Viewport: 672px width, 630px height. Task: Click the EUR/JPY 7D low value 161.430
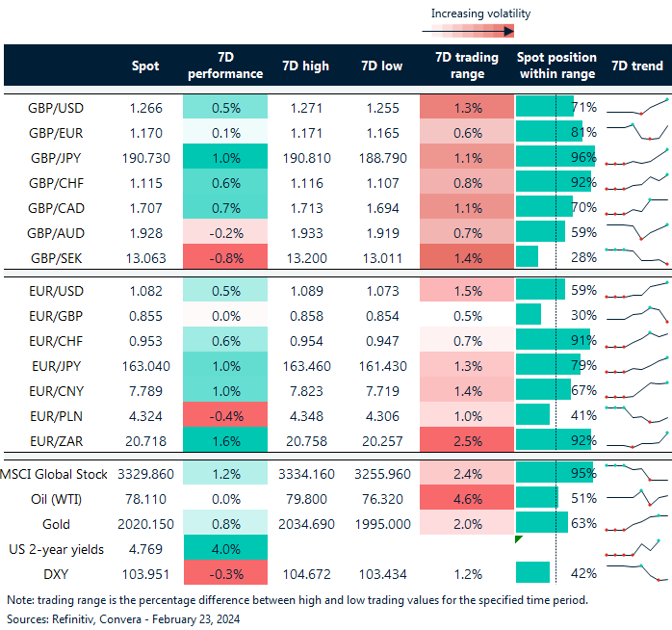click(x=382, y=366)
